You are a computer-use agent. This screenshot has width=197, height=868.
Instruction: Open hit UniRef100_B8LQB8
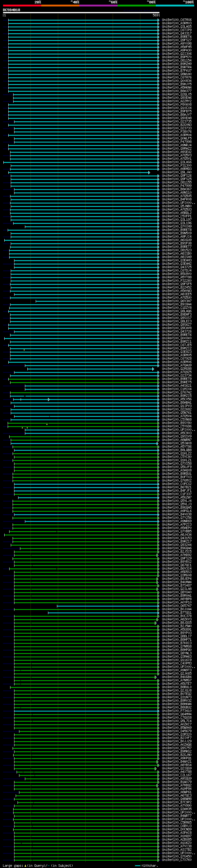click(177, 450)
